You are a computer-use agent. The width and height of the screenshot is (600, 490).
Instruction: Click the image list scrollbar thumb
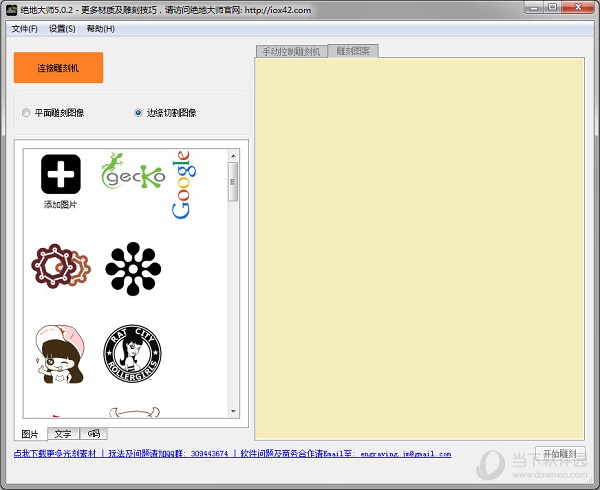[233, 182]
